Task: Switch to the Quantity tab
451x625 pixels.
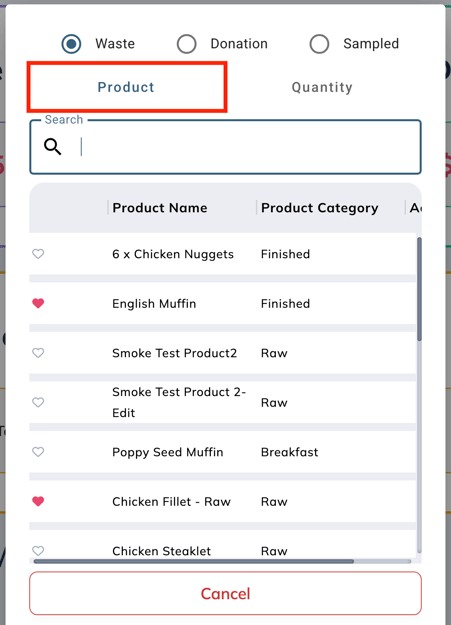Action: [322, 87]
